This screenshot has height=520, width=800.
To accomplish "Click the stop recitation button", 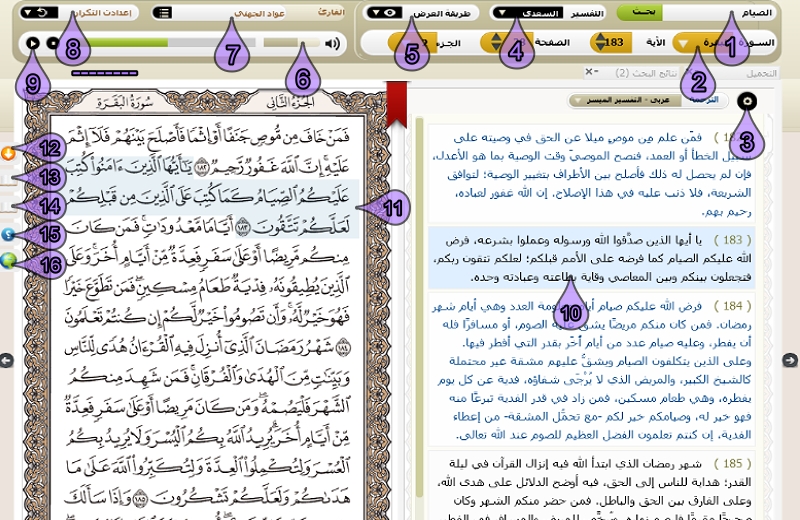I will pyautogui.click(x=53, y=43).
